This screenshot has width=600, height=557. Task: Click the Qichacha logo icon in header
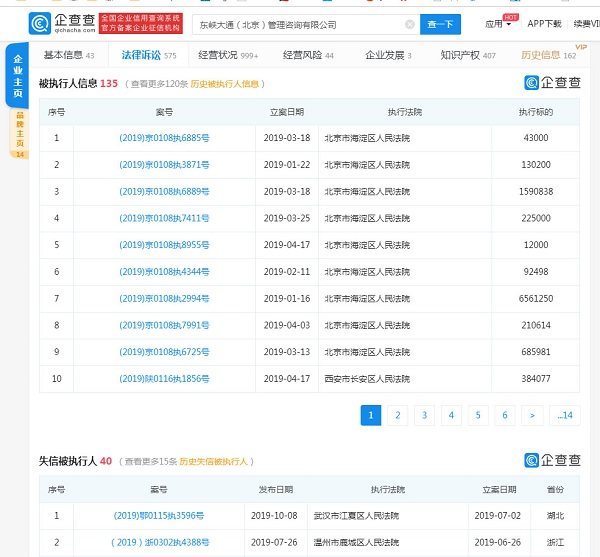click(x=39, y=23)
